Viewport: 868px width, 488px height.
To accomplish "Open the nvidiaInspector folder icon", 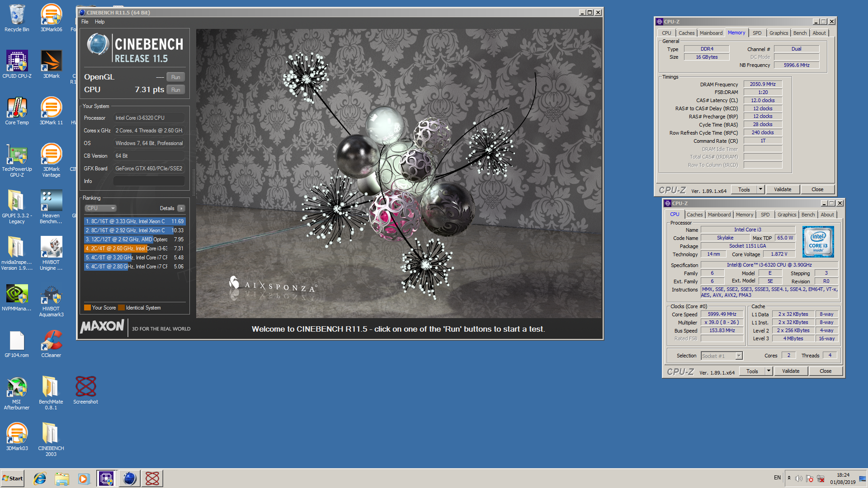I will click(17, 253).
